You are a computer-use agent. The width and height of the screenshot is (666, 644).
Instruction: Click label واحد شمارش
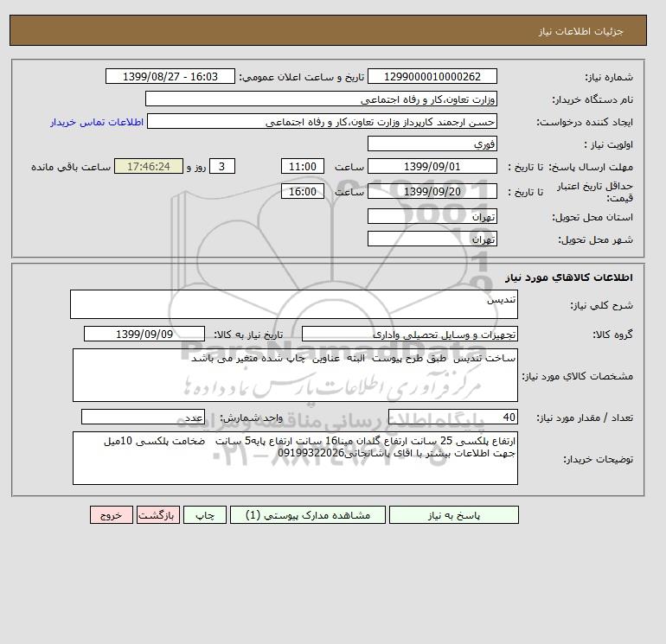coord(251,418)
